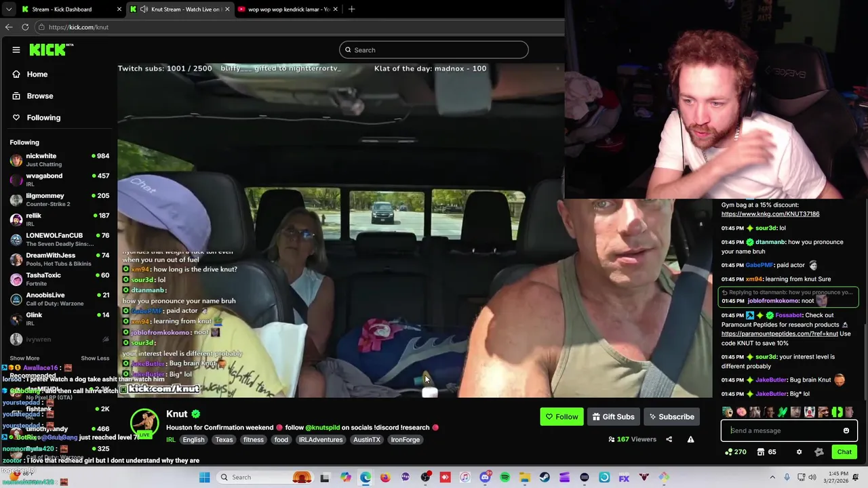This screenshot has height=488, width=868.
Task: Open TashaToxic's channel in the Following list
Action: coord(59,279)
